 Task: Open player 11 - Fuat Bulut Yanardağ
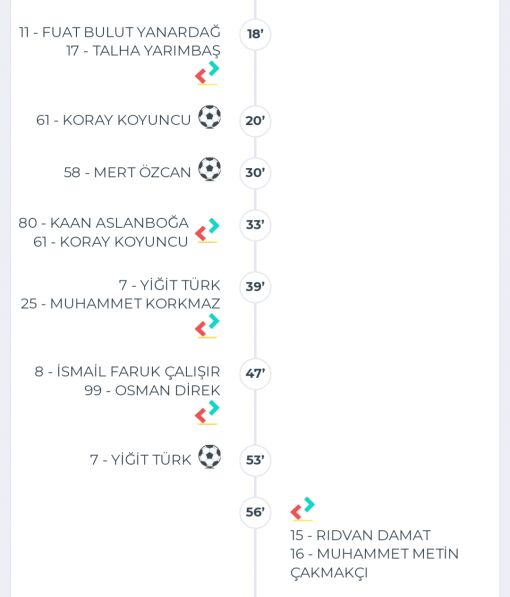pyautogui.click(x=120, y=32)
